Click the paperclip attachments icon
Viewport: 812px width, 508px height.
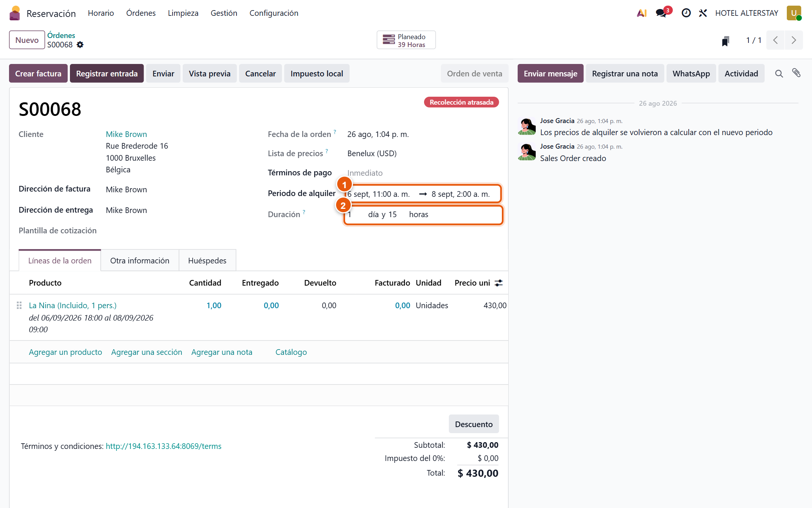click(796, 73)
